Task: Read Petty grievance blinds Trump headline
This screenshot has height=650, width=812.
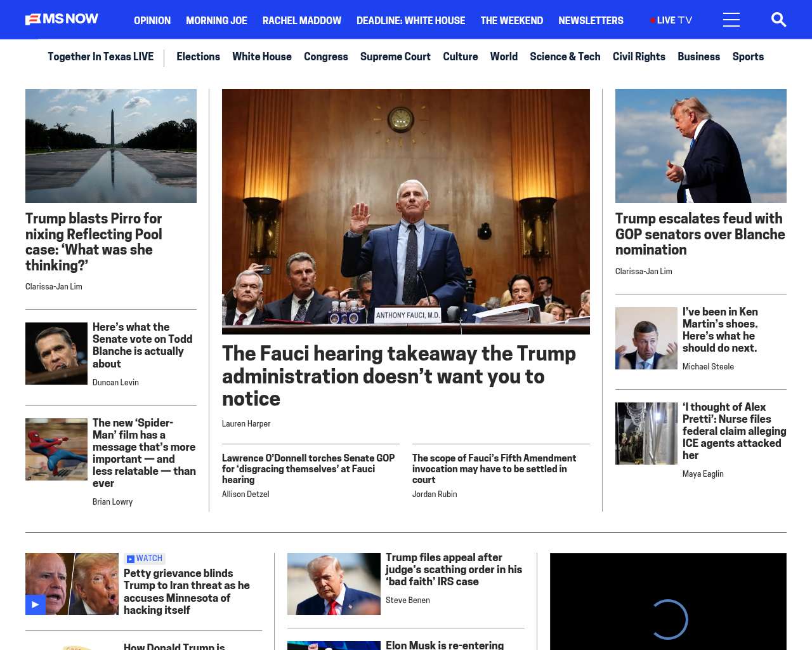Action: point(187,592)
